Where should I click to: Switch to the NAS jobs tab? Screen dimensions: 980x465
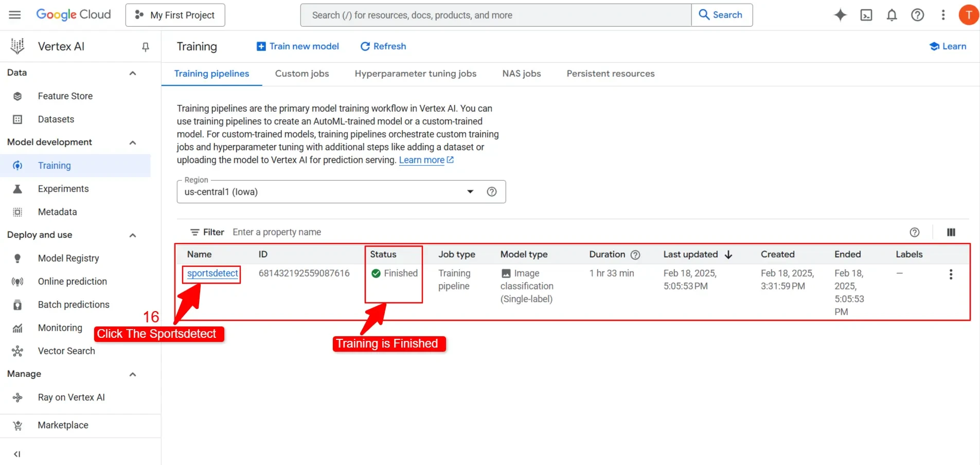[522, 74]
